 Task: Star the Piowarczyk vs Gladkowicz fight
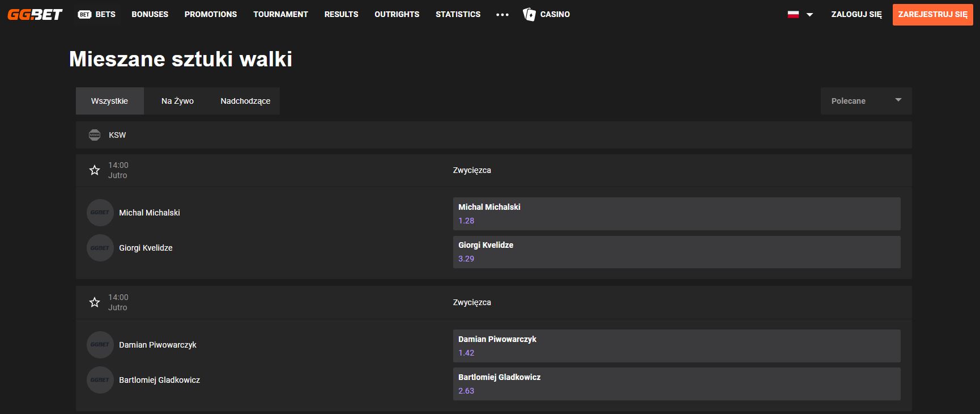coord(95,302)
